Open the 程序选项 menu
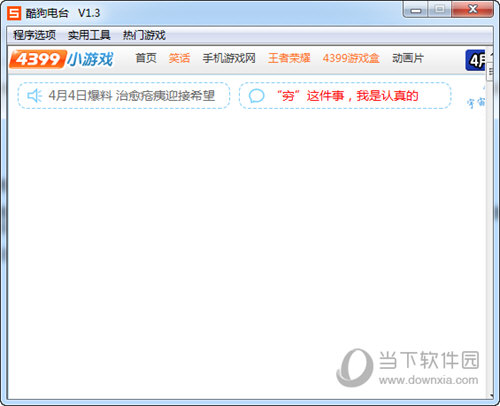The image size is (500, 406). pos(34,35)
